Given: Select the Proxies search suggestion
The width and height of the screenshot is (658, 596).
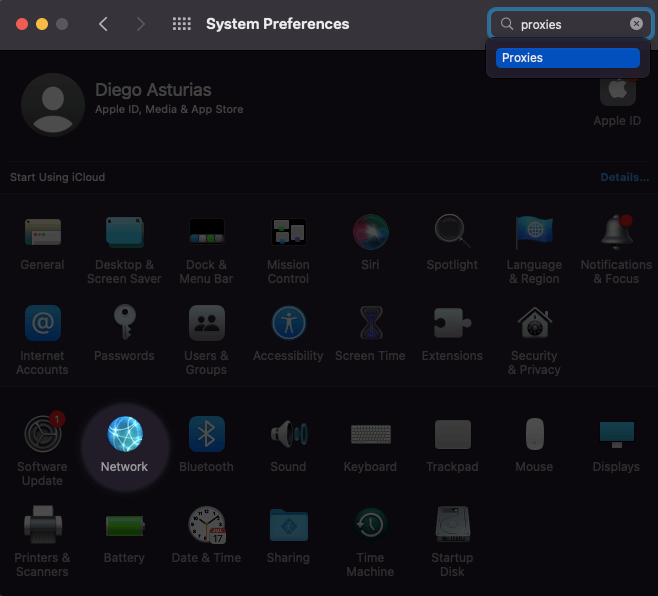Looking at the screenshot, I should point(567,58).
